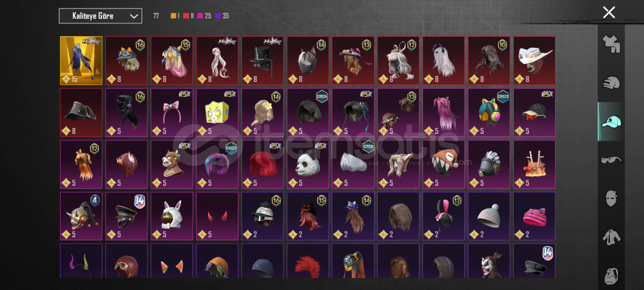Choose the red devil horns item
644x290 pixels.
217,216
